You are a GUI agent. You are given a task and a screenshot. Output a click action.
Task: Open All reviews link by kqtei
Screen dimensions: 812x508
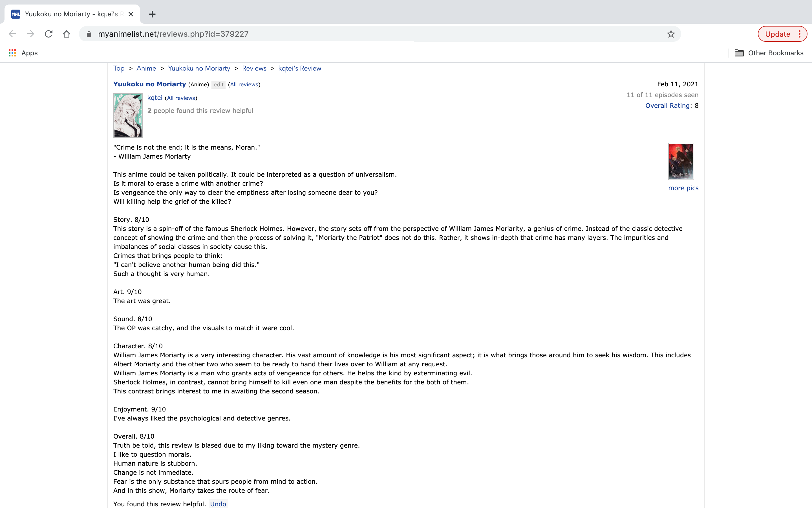pos(181,98)
